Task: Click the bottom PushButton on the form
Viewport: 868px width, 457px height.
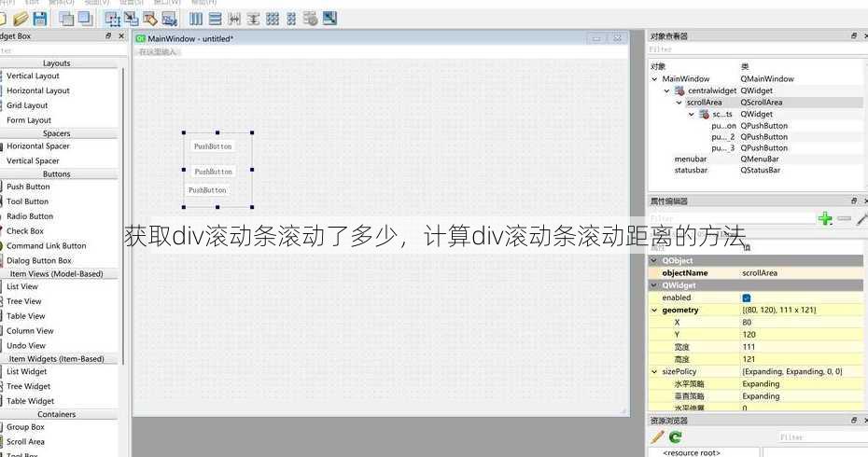Action: 207,190
